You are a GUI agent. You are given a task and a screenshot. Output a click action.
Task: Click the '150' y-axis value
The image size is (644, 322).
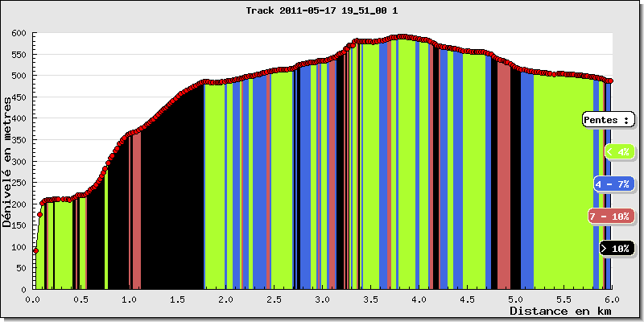point(19,225)
